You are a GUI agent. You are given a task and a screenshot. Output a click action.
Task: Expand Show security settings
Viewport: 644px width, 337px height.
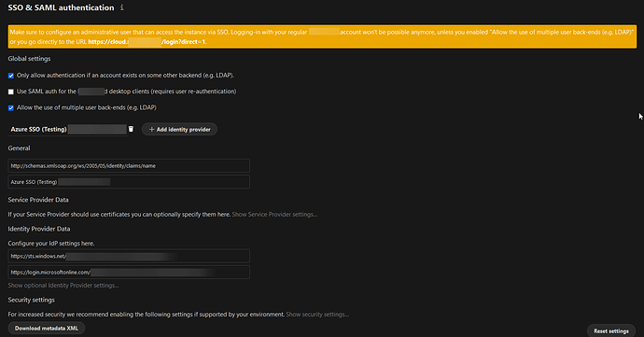[x=317, y=315]
